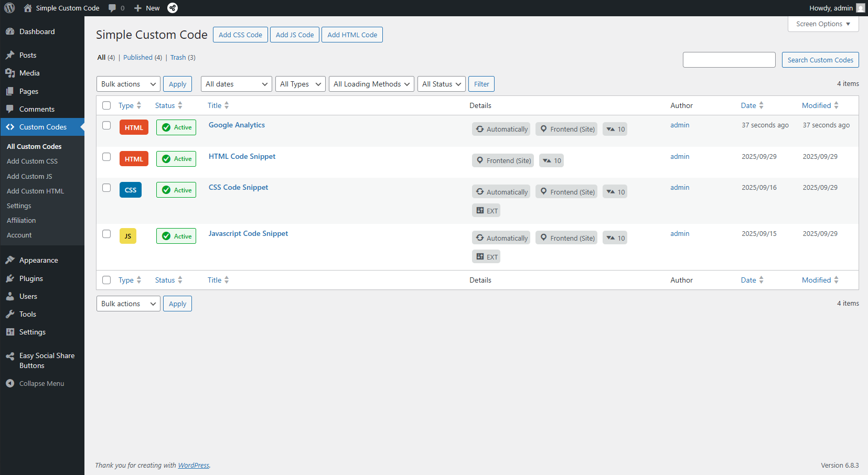The height and width of the screenshot is (475, 868).
Task: Open the Easy Social Share admin bar icon
Action: 173,8
